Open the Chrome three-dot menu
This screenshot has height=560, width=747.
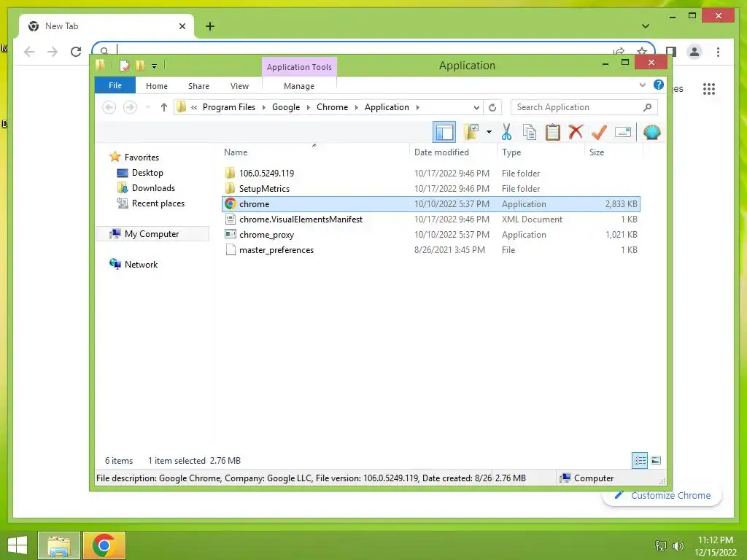pyautogui.click(x=718, y=52)
